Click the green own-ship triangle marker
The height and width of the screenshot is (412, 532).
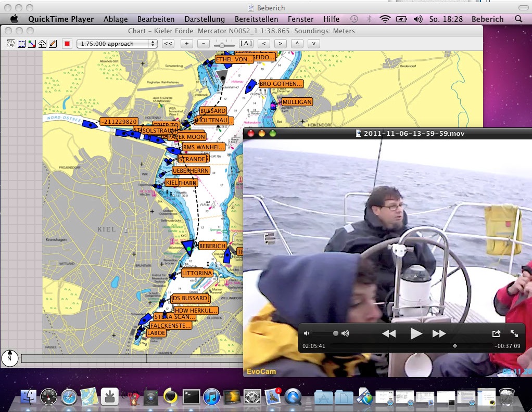[x=188, y=248]
